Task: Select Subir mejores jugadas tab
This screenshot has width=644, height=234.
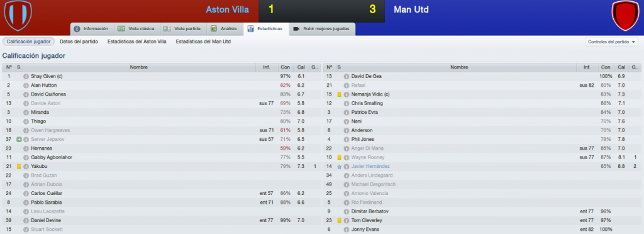Action: tap(322, 29)
